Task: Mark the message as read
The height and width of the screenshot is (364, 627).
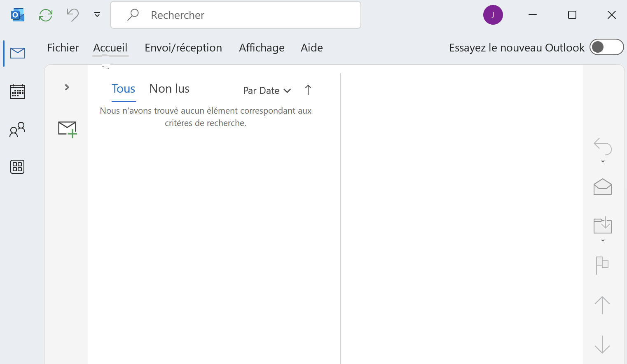Action: [x=602, y=187]
